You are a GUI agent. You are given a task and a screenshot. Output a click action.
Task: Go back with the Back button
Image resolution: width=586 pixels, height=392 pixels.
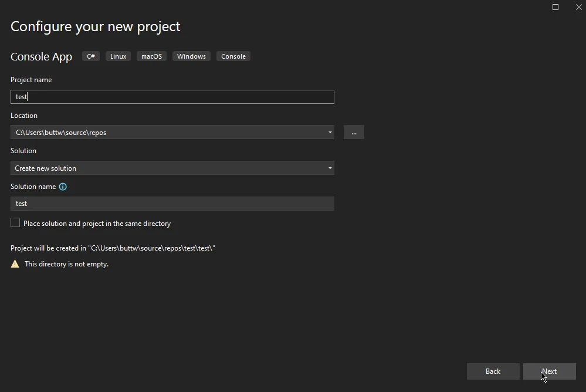pos(493,371)
